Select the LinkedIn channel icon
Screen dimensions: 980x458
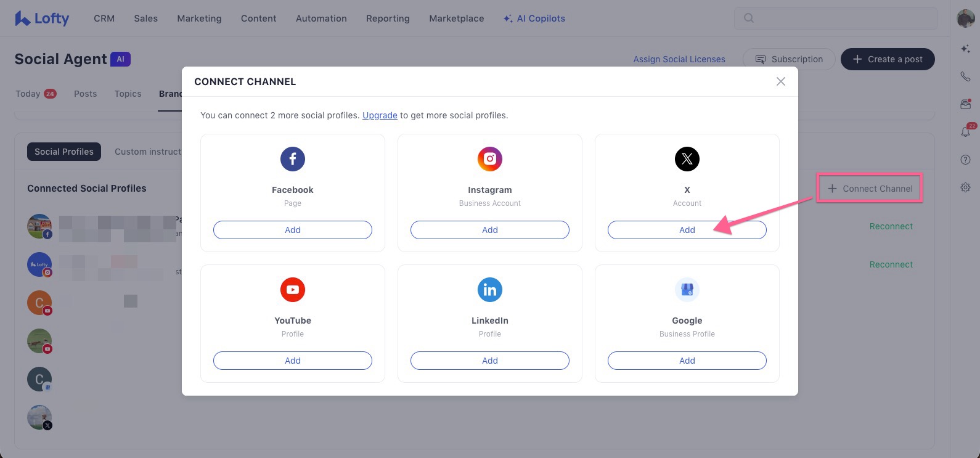(x=490, y=290)
